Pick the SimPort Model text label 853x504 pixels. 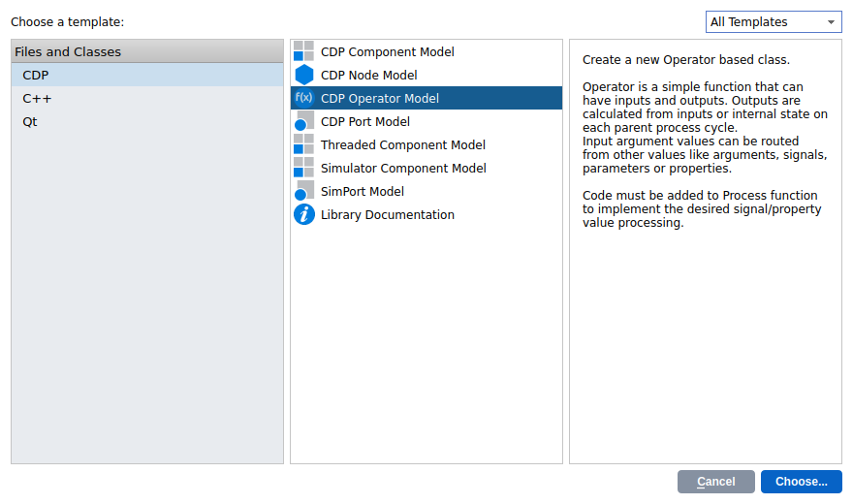pyautogui.click(x=362, y=191)
